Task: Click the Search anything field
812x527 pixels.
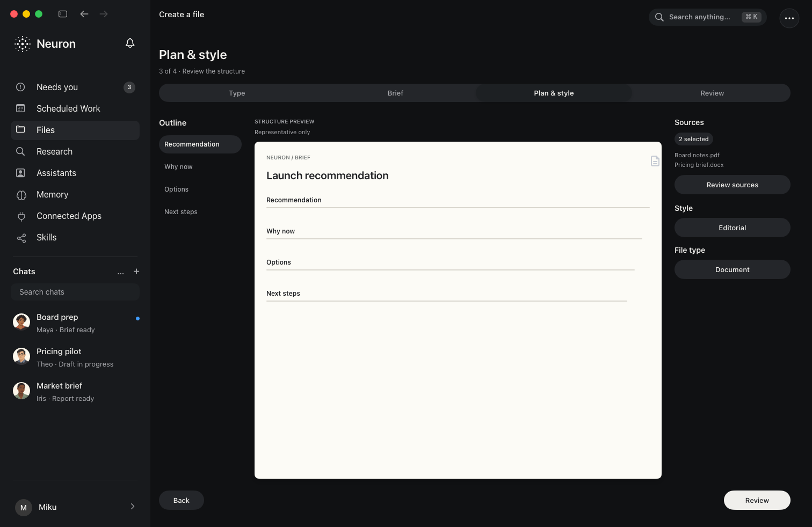Action: pyautogui.click(x=707, y=17)
